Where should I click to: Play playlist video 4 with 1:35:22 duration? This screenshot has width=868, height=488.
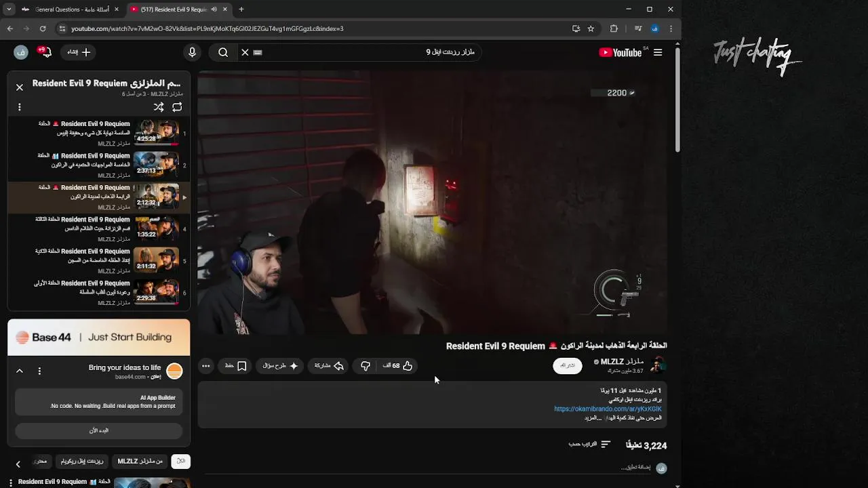coord(99,228)
